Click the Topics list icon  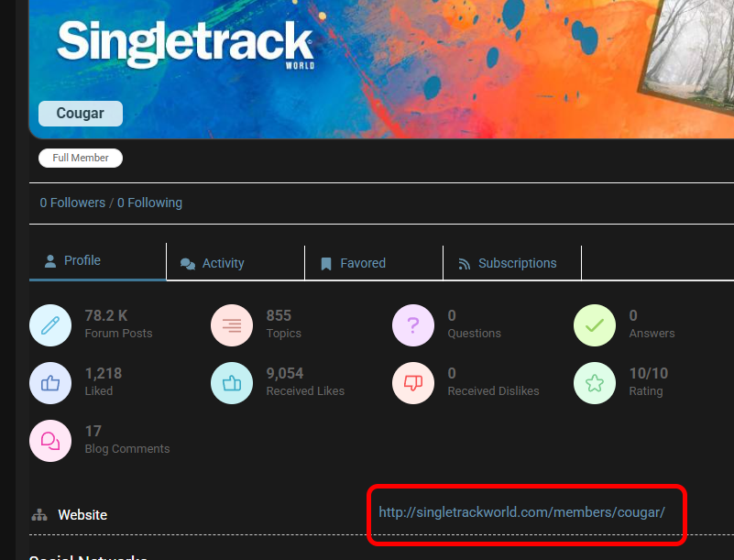click(232, 324)
